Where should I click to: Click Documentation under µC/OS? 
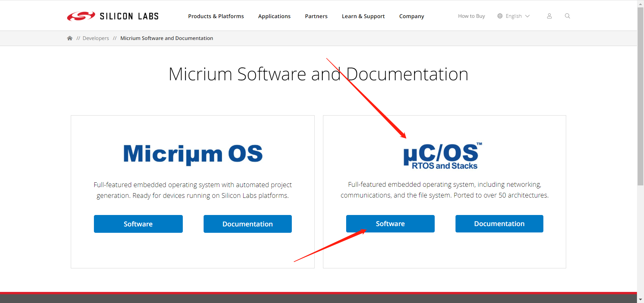tap(499, 224)
